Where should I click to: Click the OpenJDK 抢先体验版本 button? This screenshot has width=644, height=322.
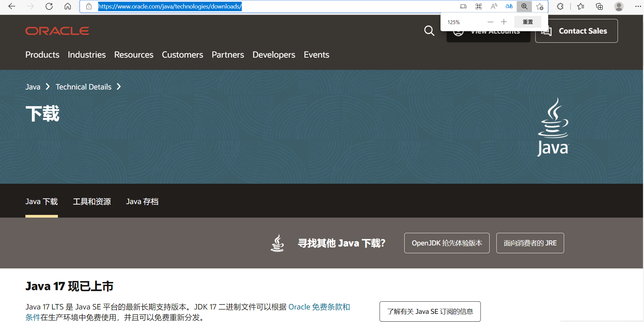pos(447,243)
